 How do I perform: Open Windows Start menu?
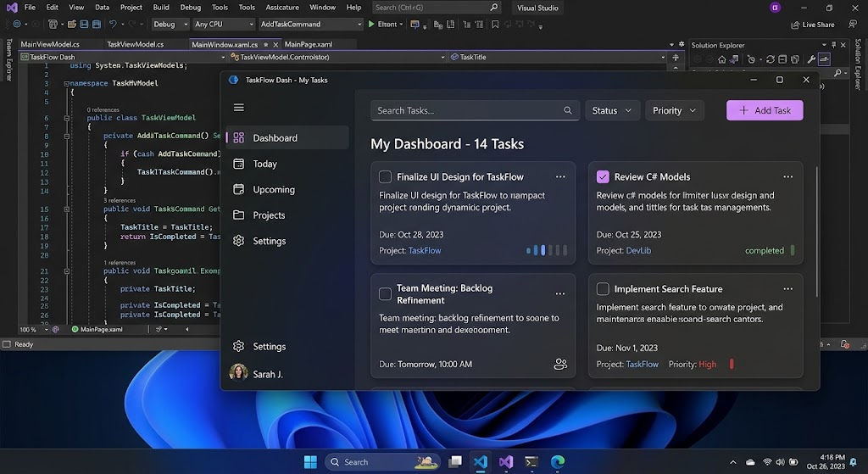point(310,462)
